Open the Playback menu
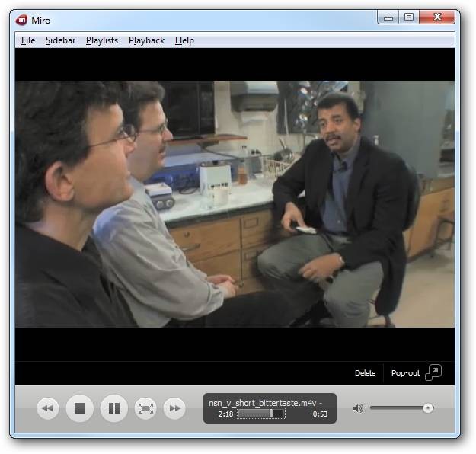 pyautogui.click(x=146, y=40)
